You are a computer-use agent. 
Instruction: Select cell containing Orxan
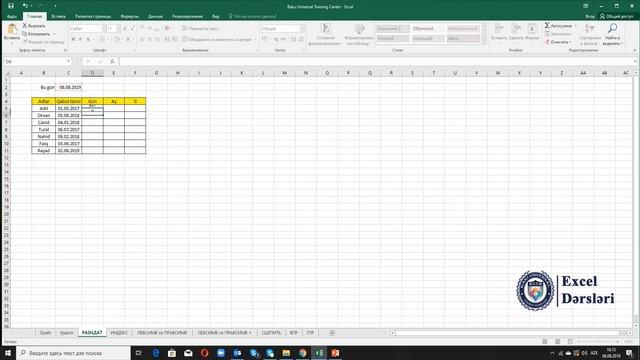pyautogui.click(x=44, y=116)
